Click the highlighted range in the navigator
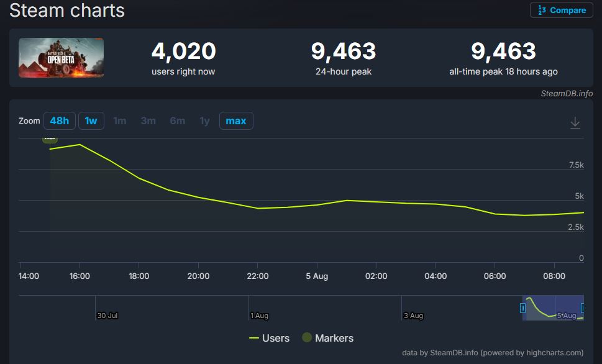Screen dimensions: 602x364 click(552, 308)
